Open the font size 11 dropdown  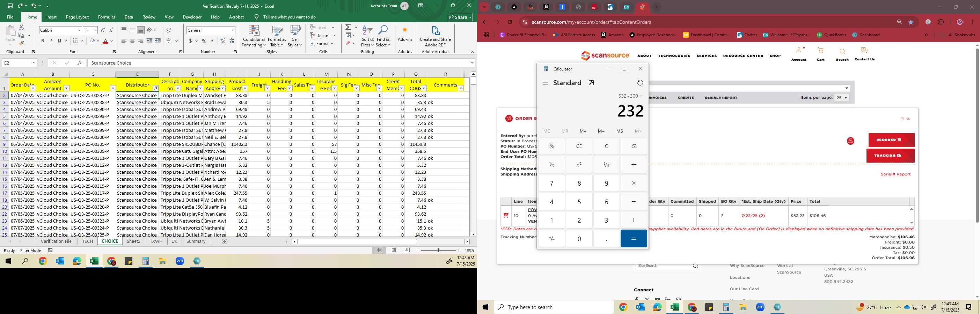pyautogui.click(x=95, y=30)
